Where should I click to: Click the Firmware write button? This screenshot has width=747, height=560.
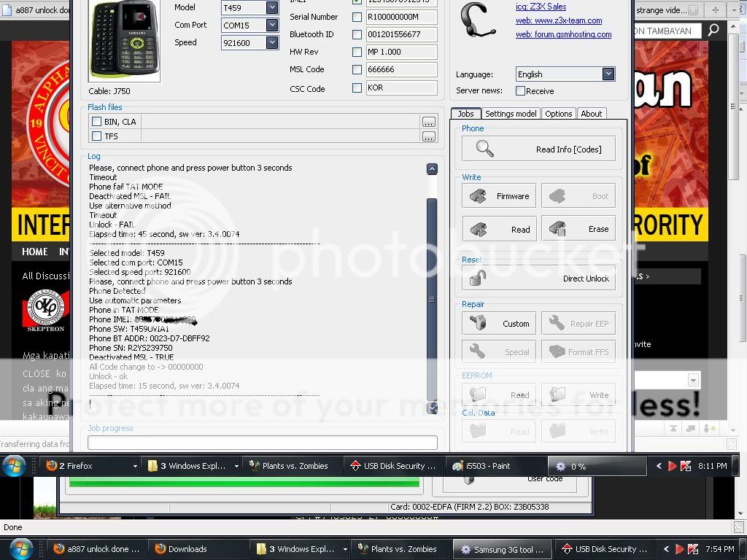(499, 195)
